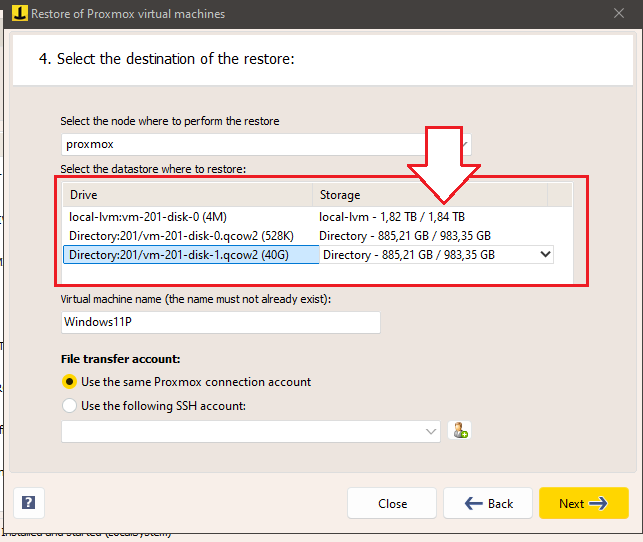Click the local-lvm 1,82 TB storage cell
The height and width of the screenshot is (542, 643).
pos(405,216)
